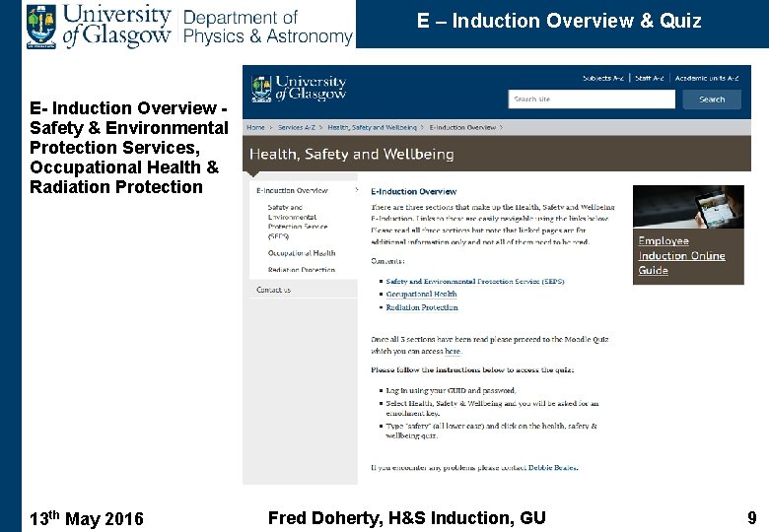Expand the E-Induction Overview menu chevron
This screenshot has height=532, width=769.
point(356,190)
